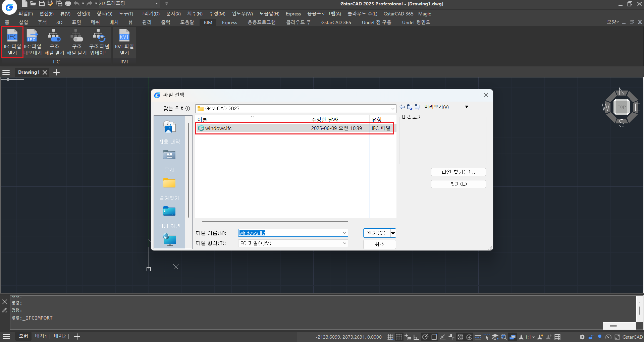This screenshot has height=342, width=644.
Task: Click the TOP face of the view cube
Action: [622, 107]
